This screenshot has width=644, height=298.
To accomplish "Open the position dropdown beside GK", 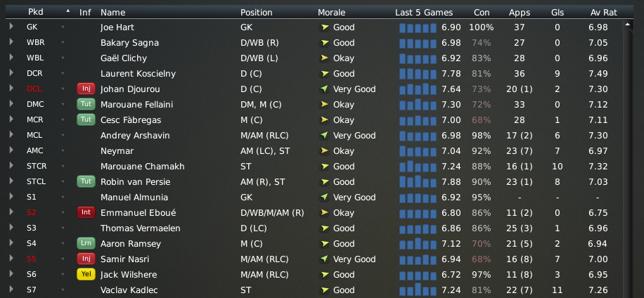I will tap(63, 27).
